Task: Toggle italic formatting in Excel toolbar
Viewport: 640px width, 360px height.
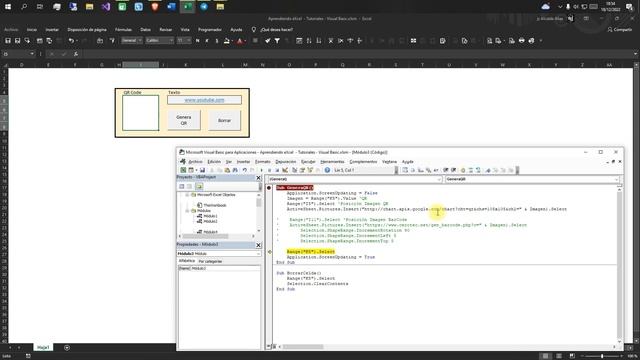Action: tap(207, 41)
